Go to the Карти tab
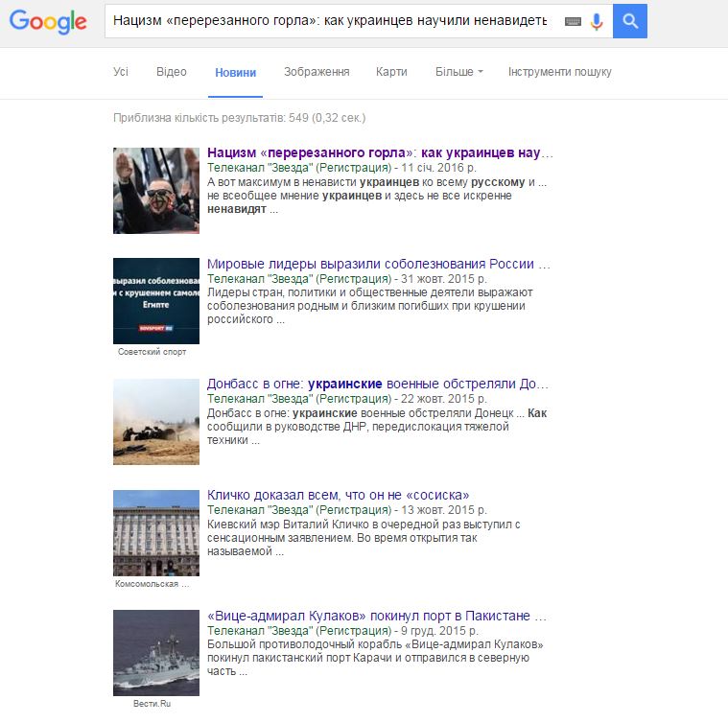This screenshot has width=728, height=723. point(391,72)
